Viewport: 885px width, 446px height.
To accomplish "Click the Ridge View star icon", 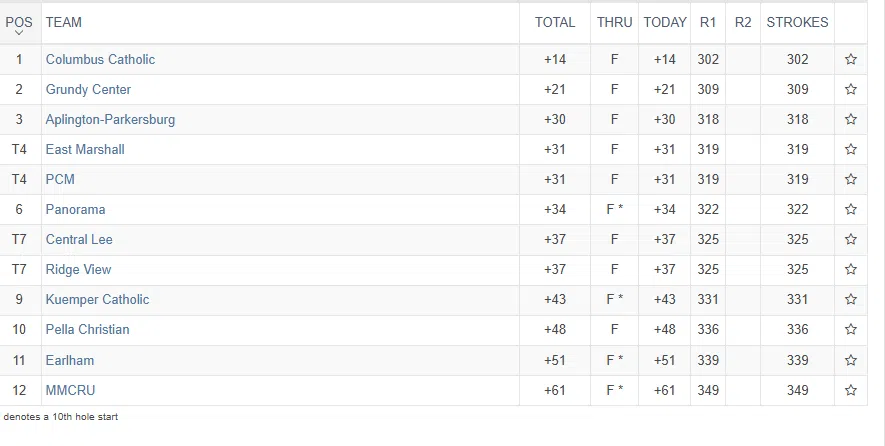I will (x=850, y=270).
